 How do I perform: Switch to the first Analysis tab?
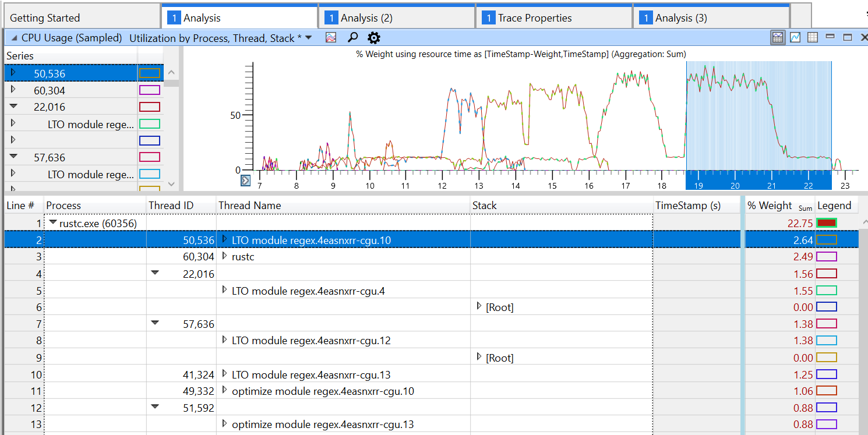pyautogui.click(x=239, y=17)
